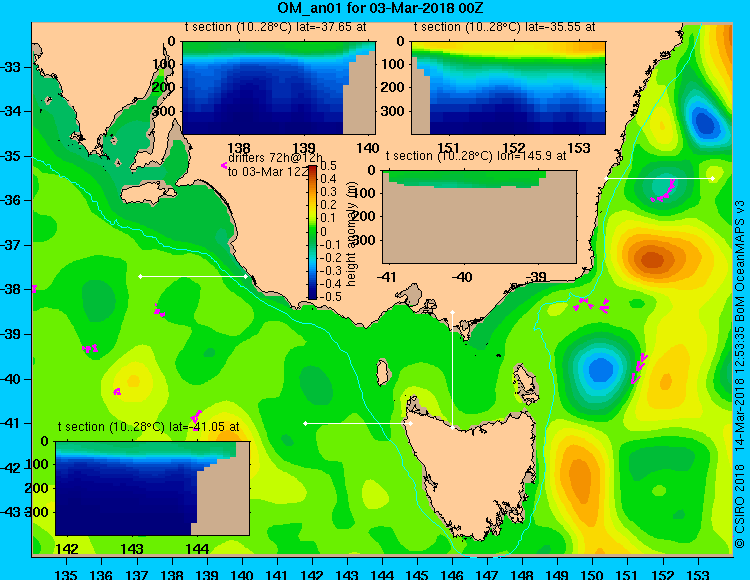Image resolution: width=750 pixels, height=580 pixels.
Task: Click the 153 longitude label on the bottom main axis
Action: coord(698,574)
